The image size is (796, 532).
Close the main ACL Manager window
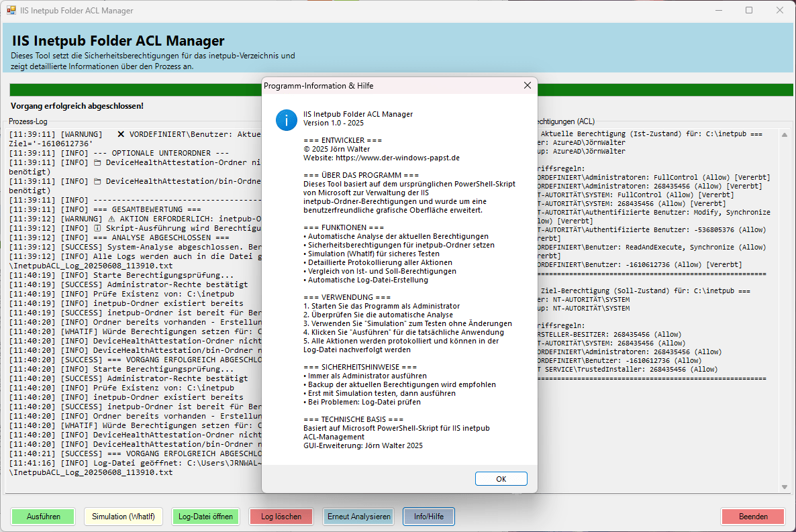coord(779,11)
